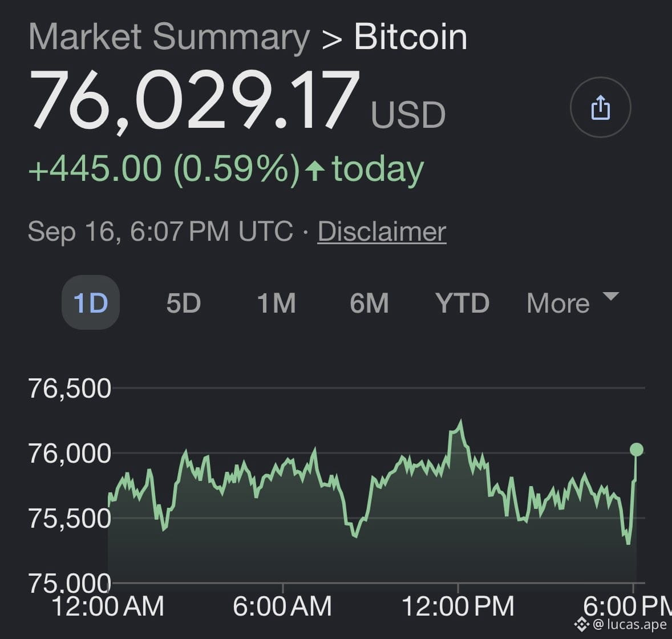Click the current price dot on chart

637,450
